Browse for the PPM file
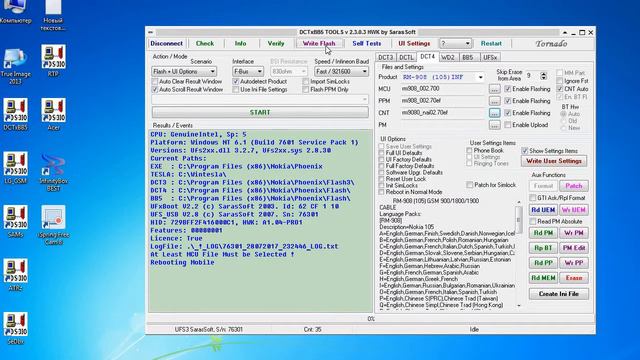 [x=494, y=100]
